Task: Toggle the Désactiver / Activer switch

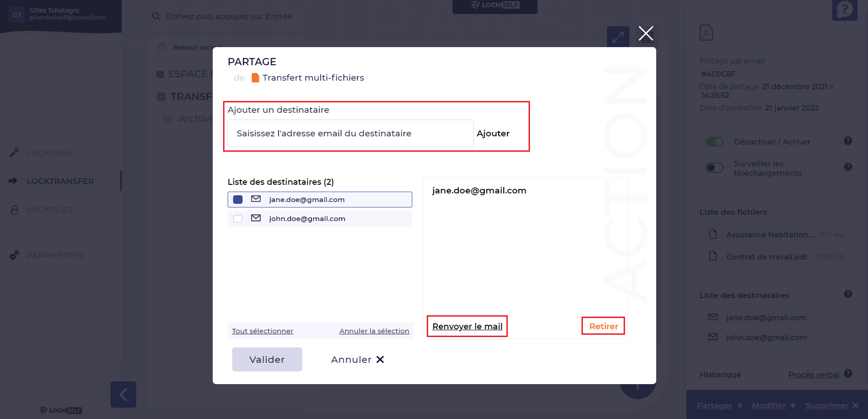Action: pos(714,142)
